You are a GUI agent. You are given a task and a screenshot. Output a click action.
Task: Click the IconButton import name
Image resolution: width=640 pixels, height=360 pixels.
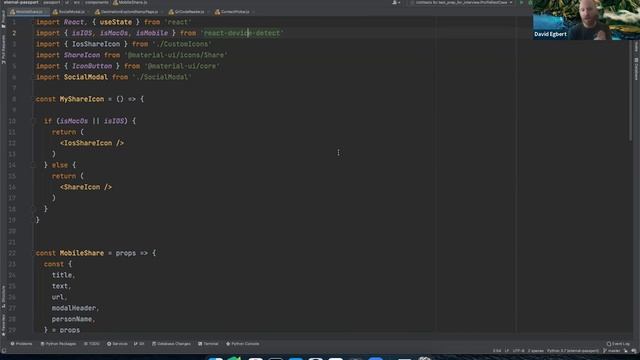92,66
